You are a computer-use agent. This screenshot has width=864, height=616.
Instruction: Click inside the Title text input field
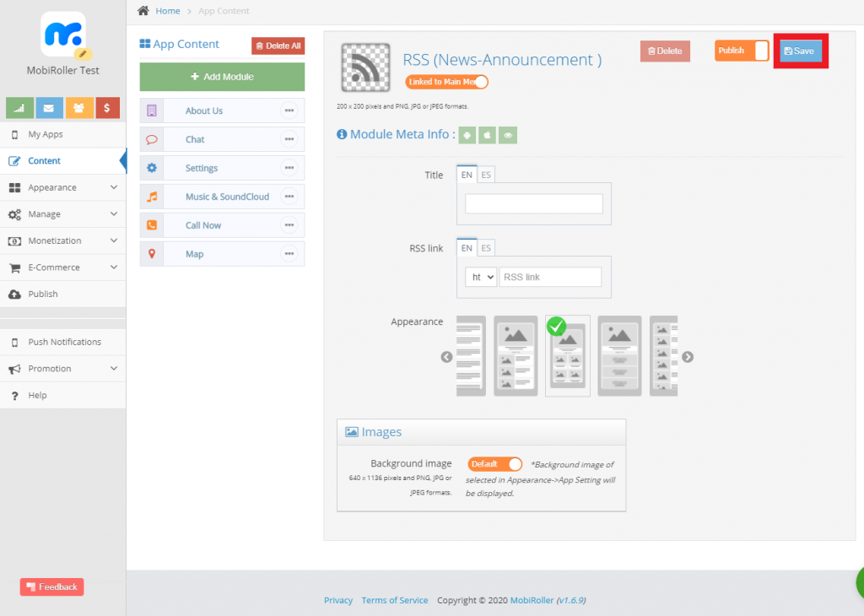(x=533, y=203)
